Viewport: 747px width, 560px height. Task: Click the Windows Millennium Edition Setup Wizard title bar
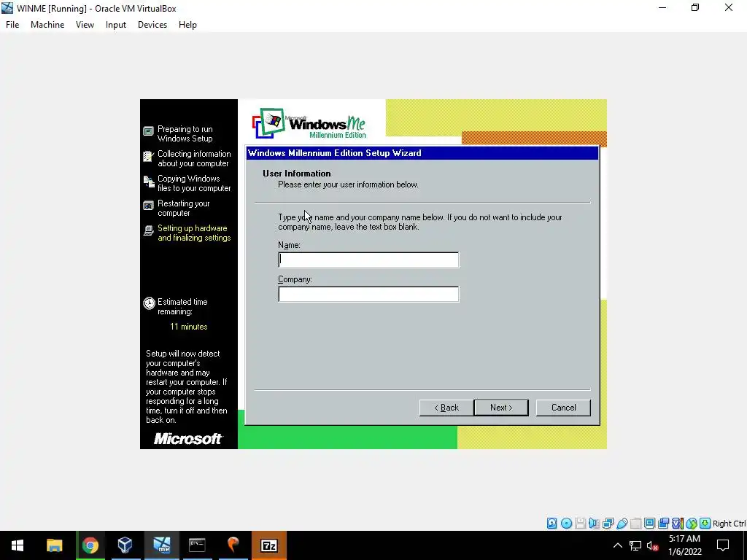click(x=422, y=153)
